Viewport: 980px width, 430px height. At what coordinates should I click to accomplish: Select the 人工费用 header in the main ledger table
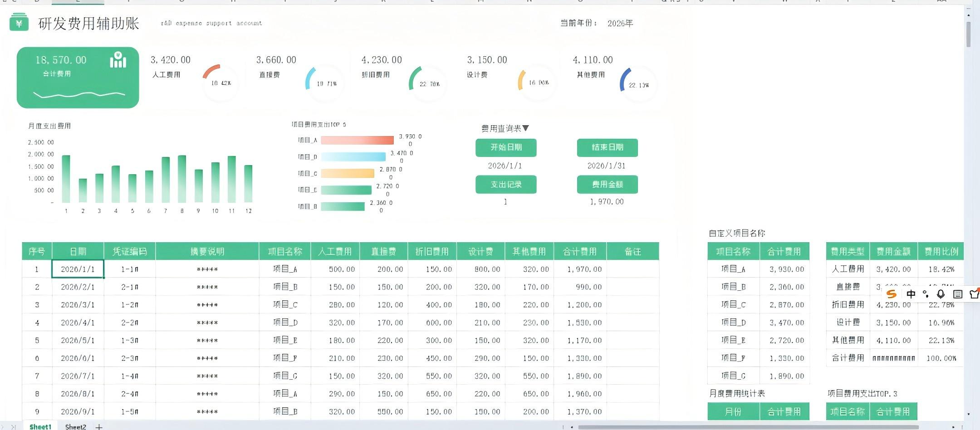pyautogui.click(x=335, y=251)
